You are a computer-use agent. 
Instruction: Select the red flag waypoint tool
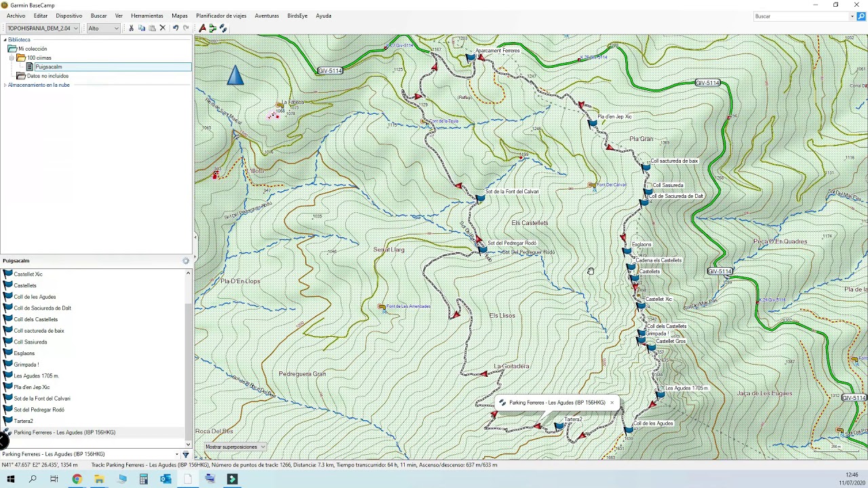202,28
